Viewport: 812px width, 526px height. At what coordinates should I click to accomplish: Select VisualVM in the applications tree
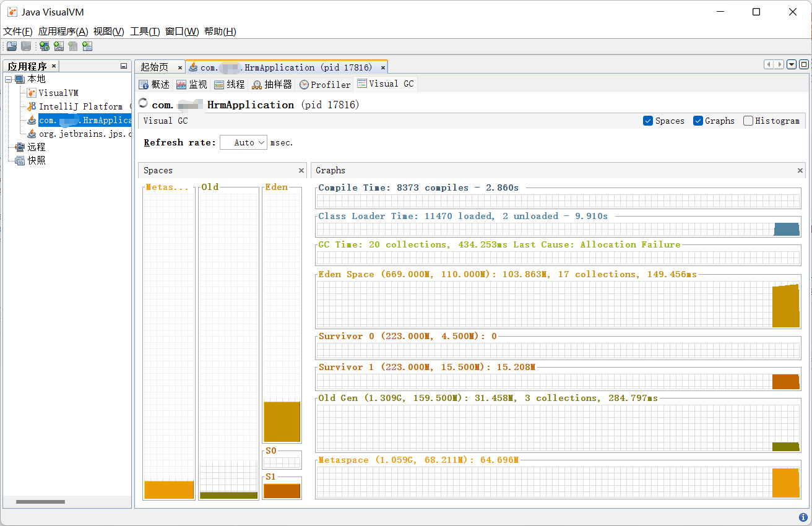click(59, 93)
